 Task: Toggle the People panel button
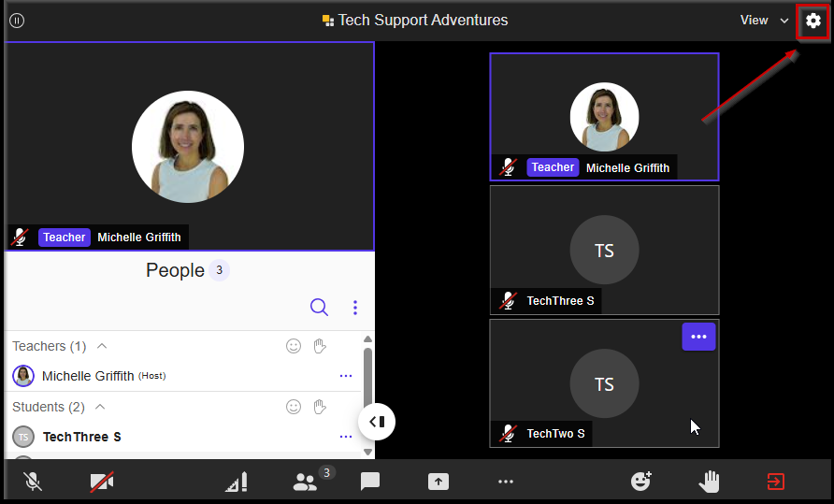coord(305,482)
